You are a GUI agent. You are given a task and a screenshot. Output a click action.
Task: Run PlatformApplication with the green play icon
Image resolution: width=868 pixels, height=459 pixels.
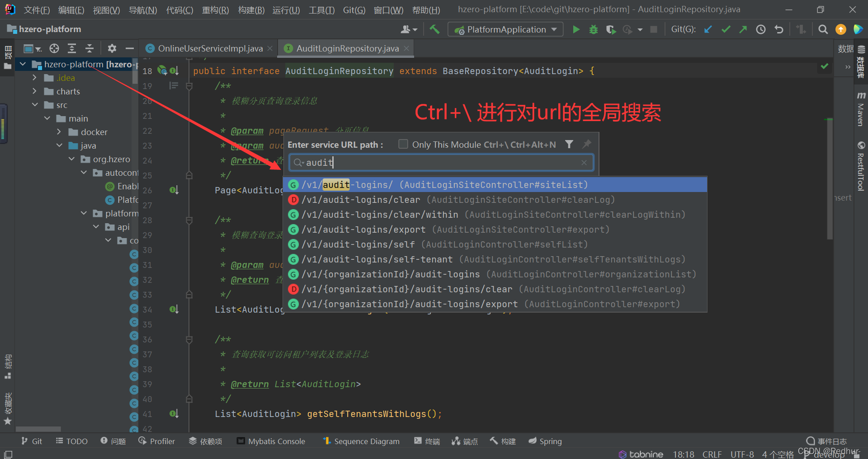(576, 29)
